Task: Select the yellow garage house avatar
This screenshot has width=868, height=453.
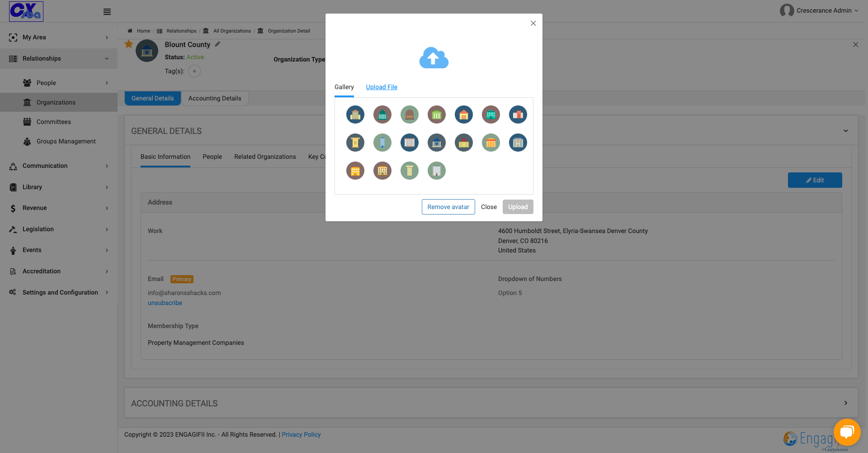Action: tap(464, 115)
